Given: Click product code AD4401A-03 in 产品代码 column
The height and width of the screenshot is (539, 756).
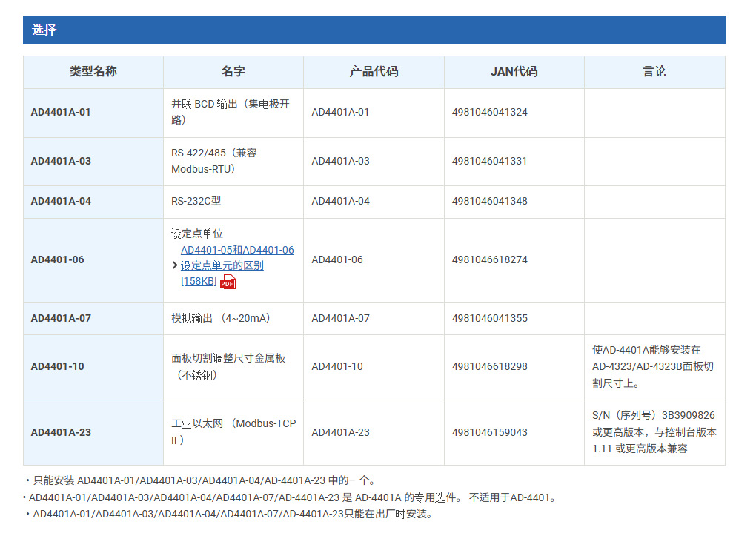Looking at the screenshot, I should coord(340,161).
